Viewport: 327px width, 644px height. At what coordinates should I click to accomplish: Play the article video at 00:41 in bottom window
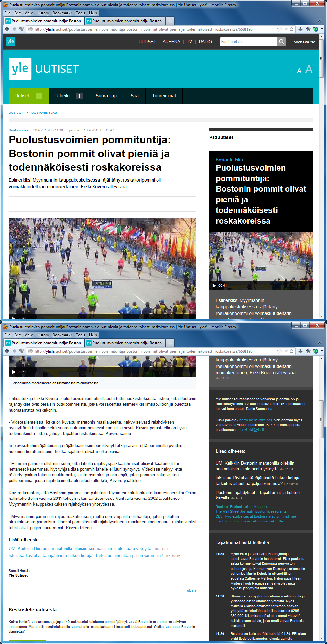(x=14, y=372)
